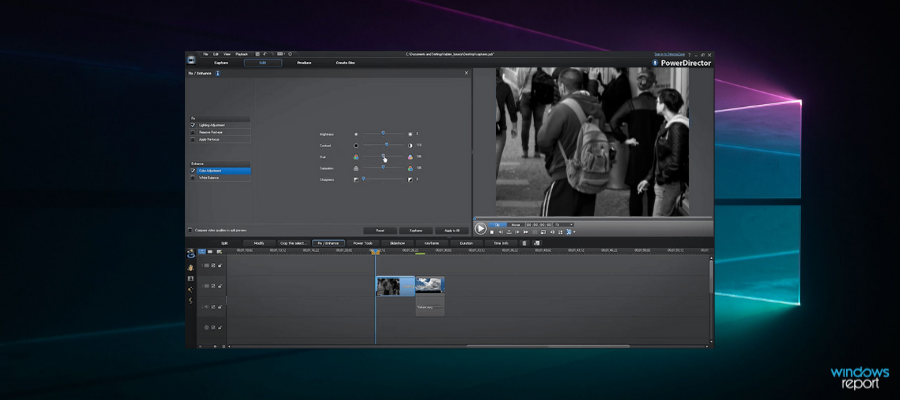Select Clip playback mode
The width and height of the screenshot is (900, 400).
(x=497, y=224)
